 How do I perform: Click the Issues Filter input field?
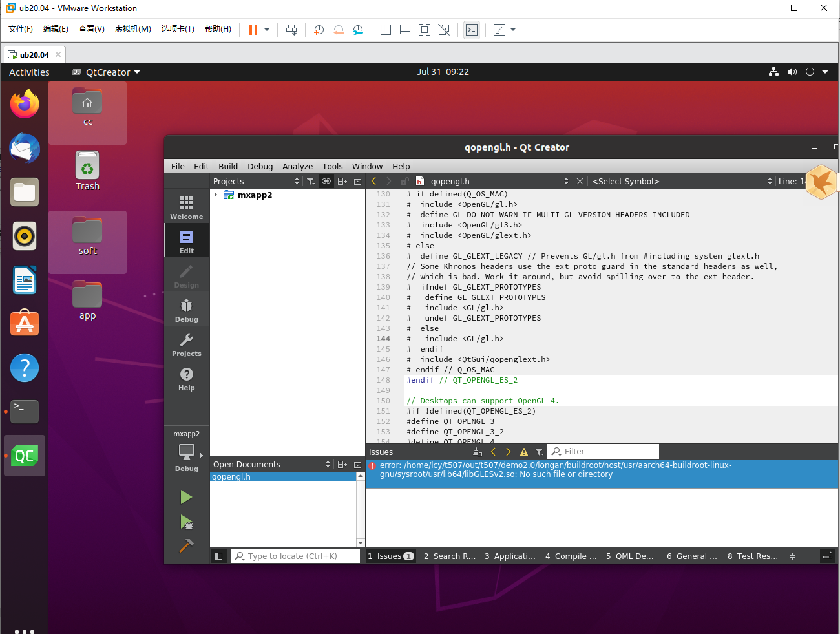click(x=604, y=452)
